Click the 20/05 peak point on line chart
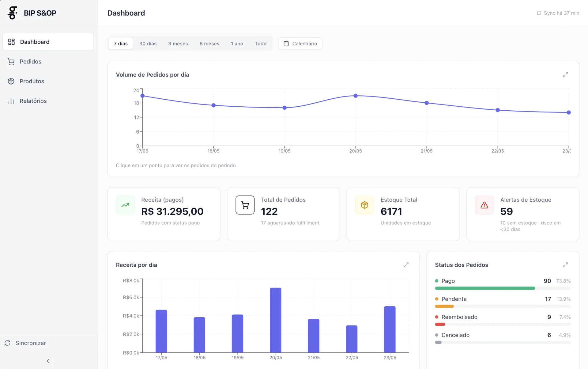Viewport: 588px width, 369px height. [356, 96]
